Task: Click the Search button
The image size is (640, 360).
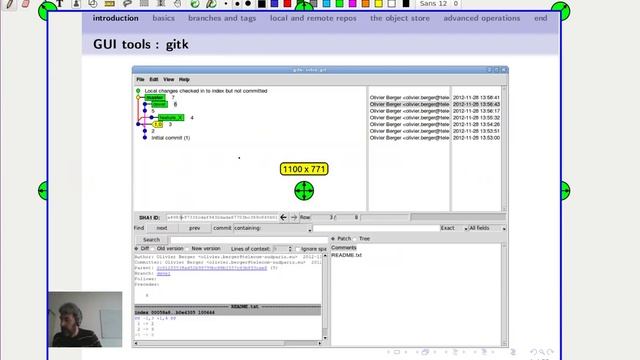Action: [151, 240]
